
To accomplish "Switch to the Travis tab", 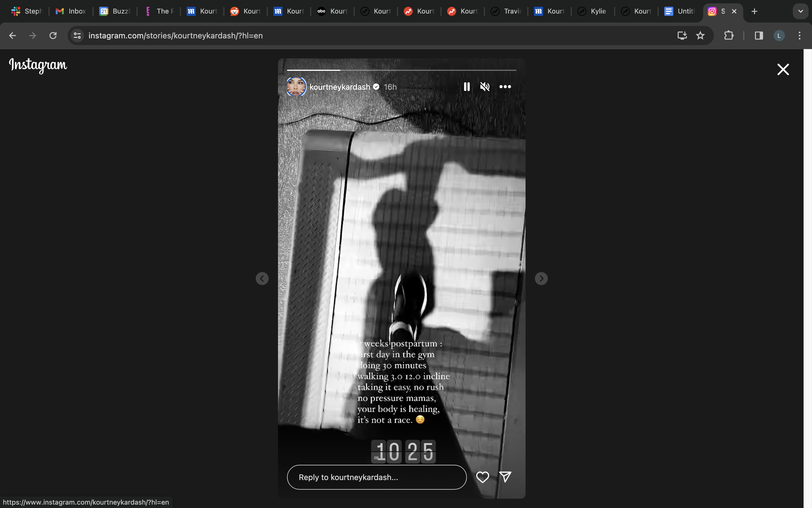I will tap(506, 11).
